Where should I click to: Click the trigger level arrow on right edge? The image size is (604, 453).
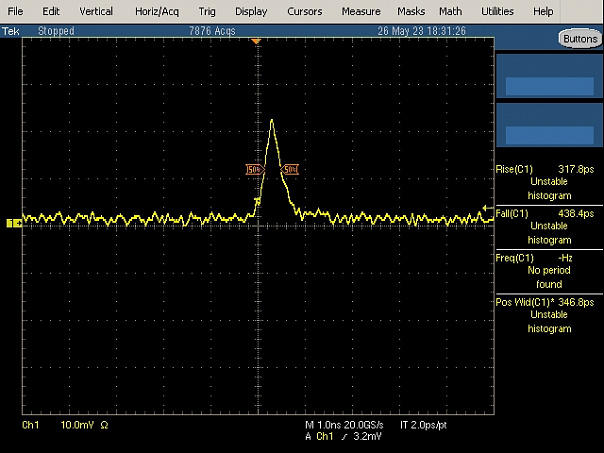(488, 208)
